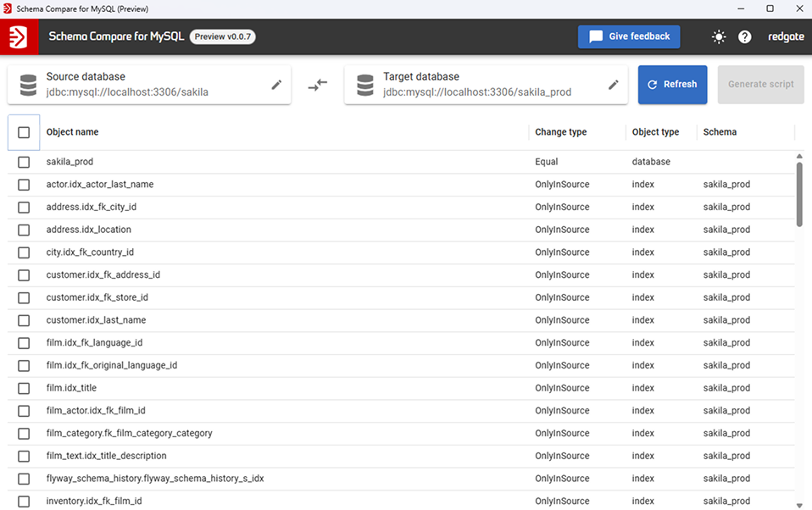The width and height of the screenshot is (812, 510).
Task: Select the customer.idx_fk_address_id row text
Action: point(103,275)
